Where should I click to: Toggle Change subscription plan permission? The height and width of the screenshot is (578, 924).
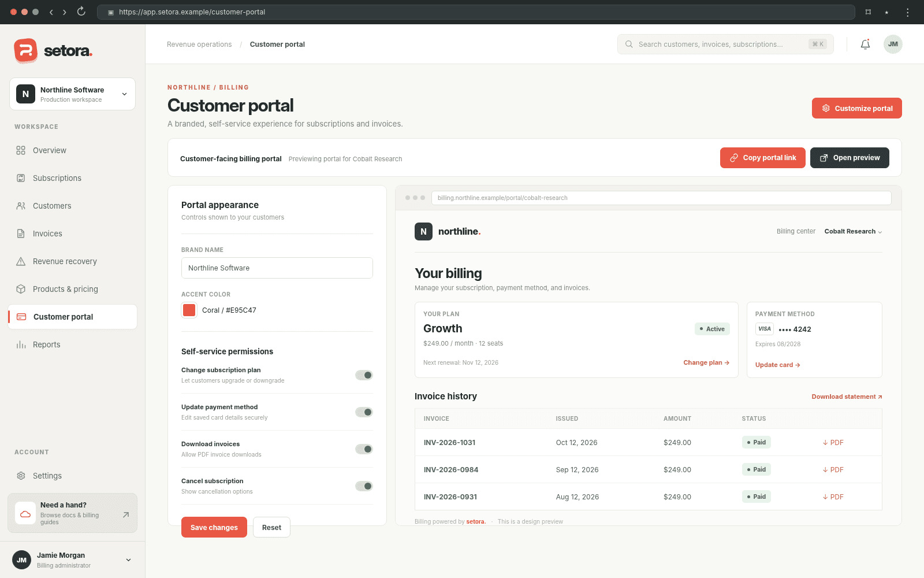click(x=364, y=375)
